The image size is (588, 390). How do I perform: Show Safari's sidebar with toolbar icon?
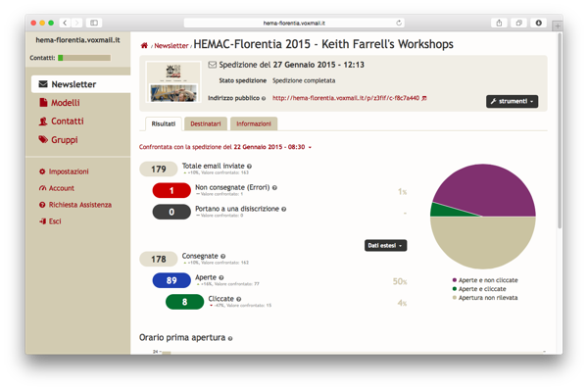pos(94,23)
